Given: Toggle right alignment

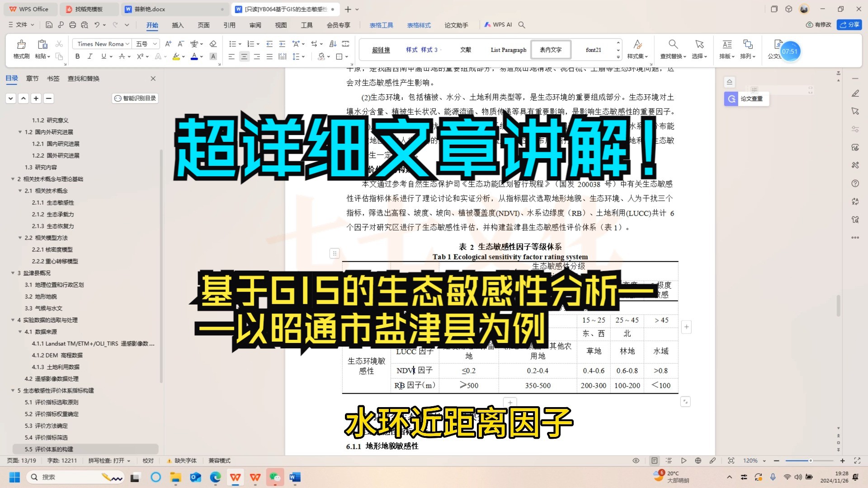Looking at the screenshot, I should 257,56.
